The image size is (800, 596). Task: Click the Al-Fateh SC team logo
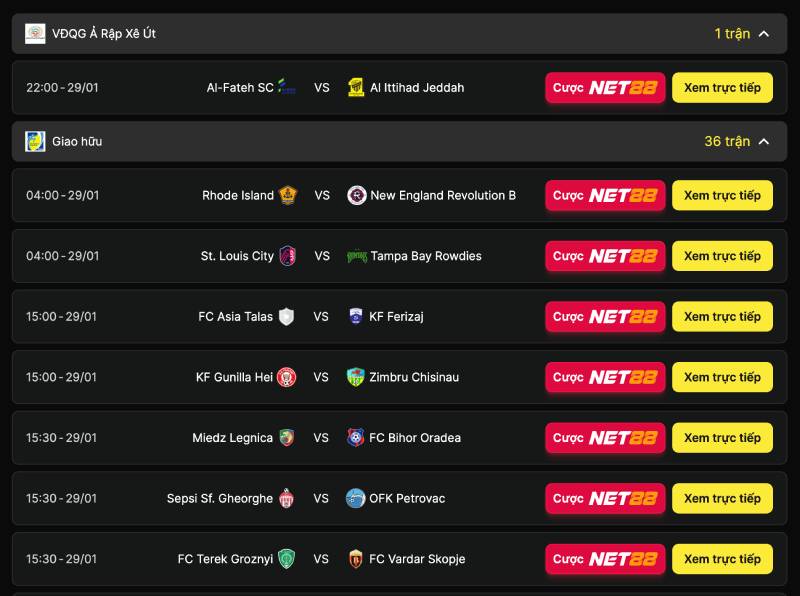point(287,87)
